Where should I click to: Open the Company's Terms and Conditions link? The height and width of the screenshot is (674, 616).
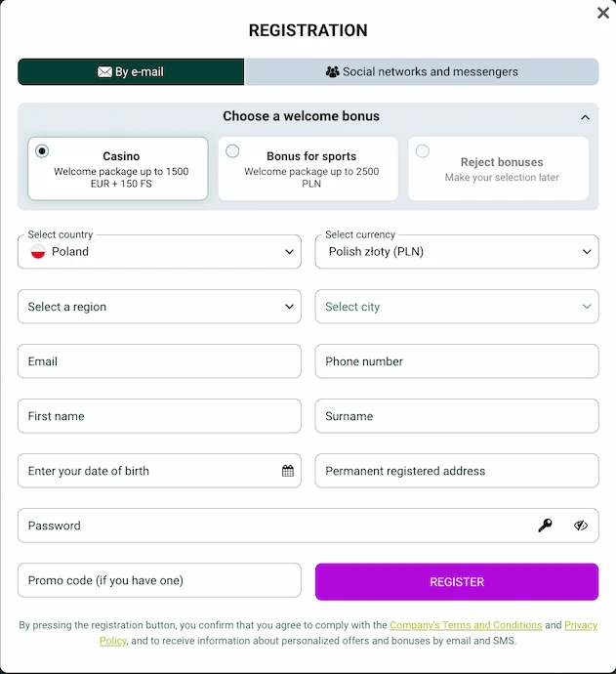[x=466, y=625]
